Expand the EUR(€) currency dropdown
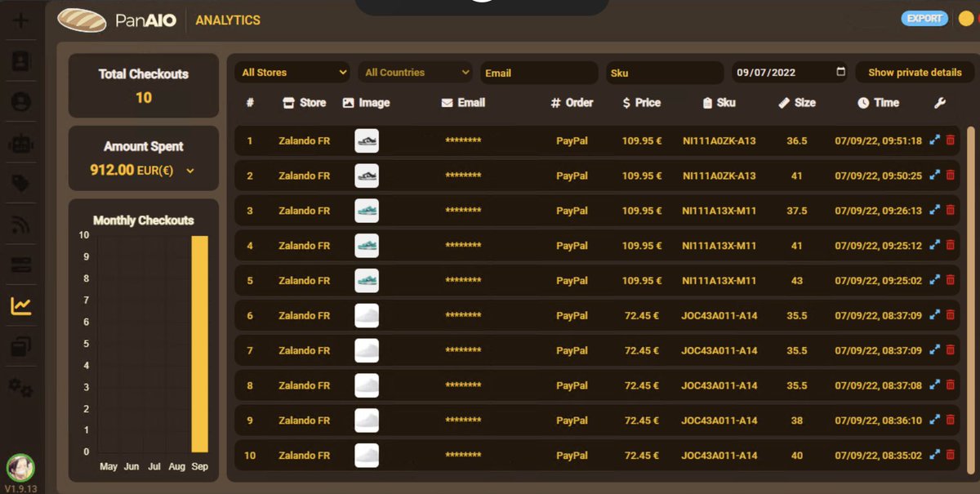This screenshot has width=980, height=494. tap(190, 171)
